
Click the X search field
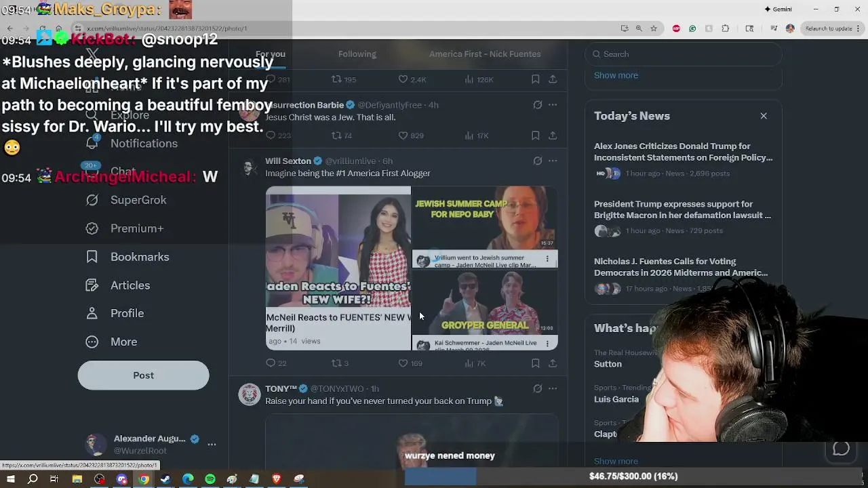pyautogui.click(x=684, y=54)
